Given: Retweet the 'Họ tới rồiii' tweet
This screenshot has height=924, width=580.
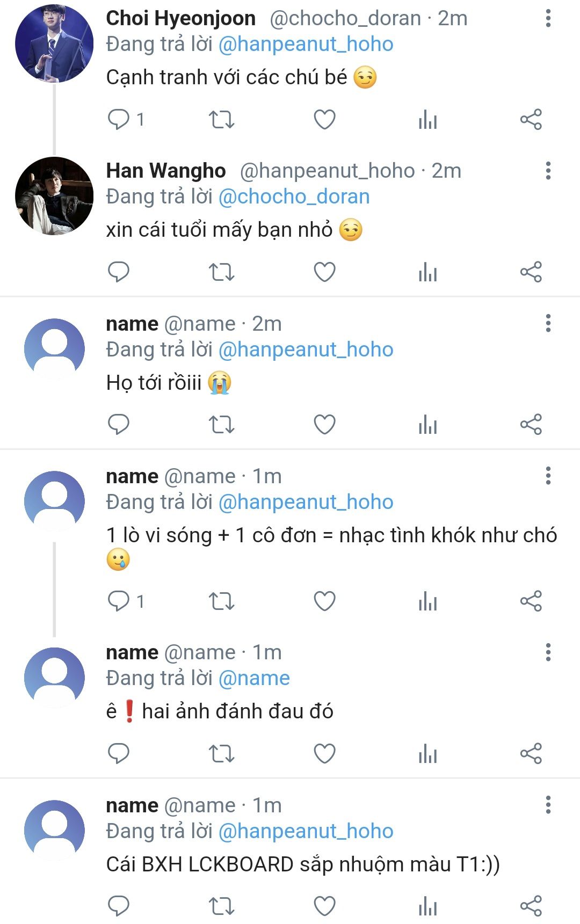Looking at the screenshot, I should click(221, 424).
